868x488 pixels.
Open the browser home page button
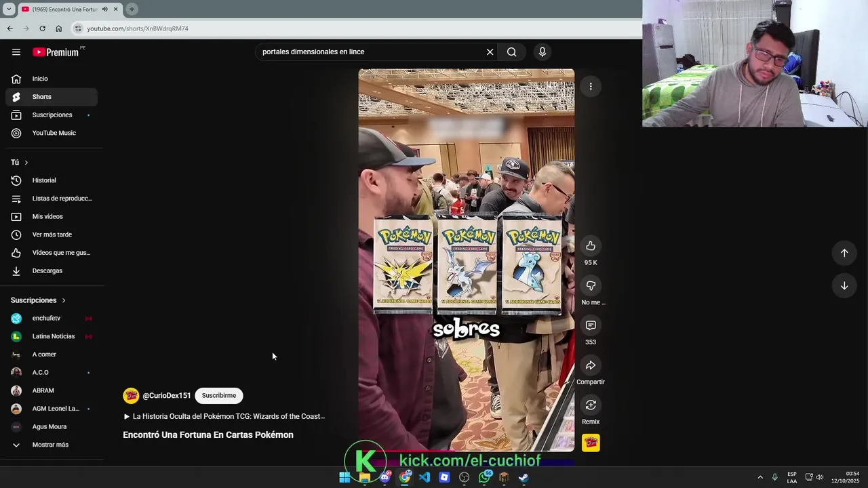[58, 28]
